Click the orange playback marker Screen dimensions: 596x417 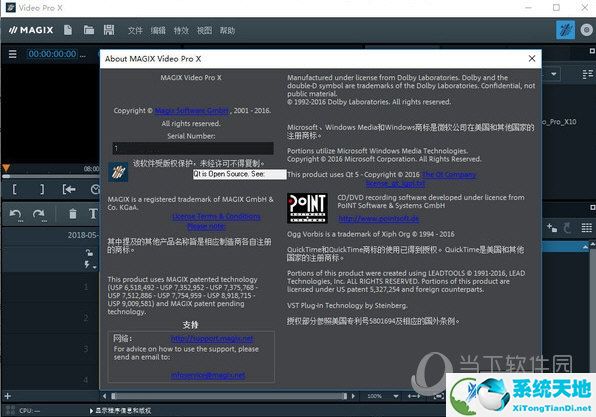6,168
